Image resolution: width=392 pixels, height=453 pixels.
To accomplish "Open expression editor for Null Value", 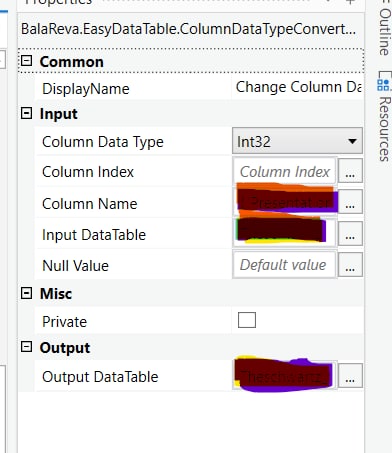I will pos(350,265).
